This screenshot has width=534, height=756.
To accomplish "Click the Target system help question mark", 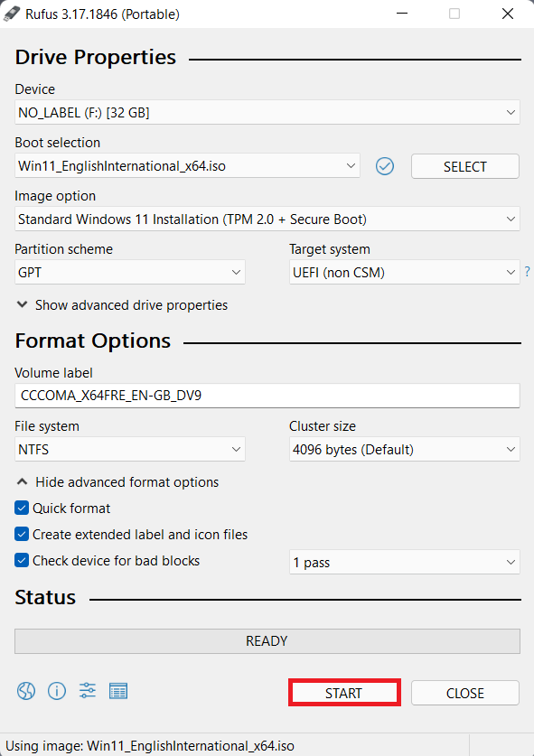I will 528,272.
